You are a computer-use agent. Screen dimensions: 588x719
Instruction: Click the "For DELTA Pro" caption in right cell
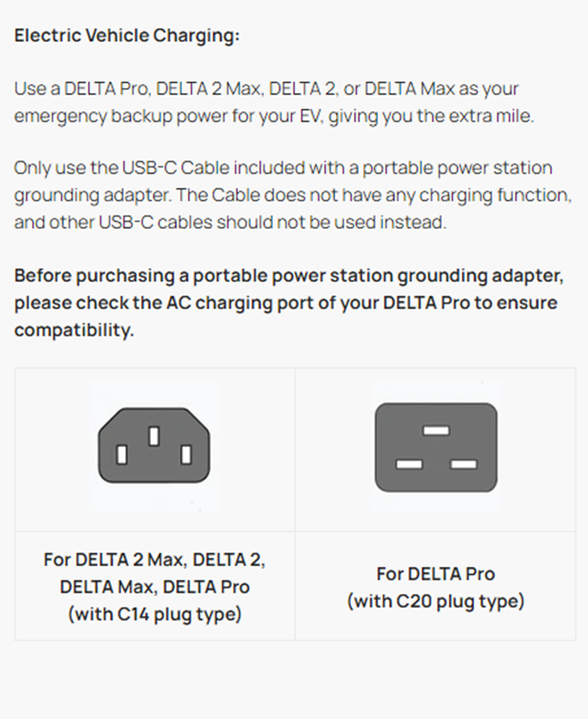(x=436, y=574)
